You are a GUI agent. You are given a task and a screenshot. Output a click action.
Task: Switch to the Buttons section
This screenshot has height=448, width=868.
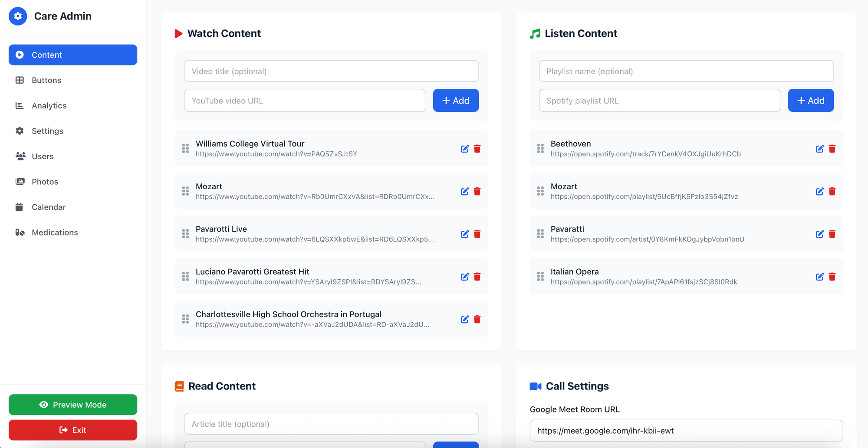click(x=46, y=80)
